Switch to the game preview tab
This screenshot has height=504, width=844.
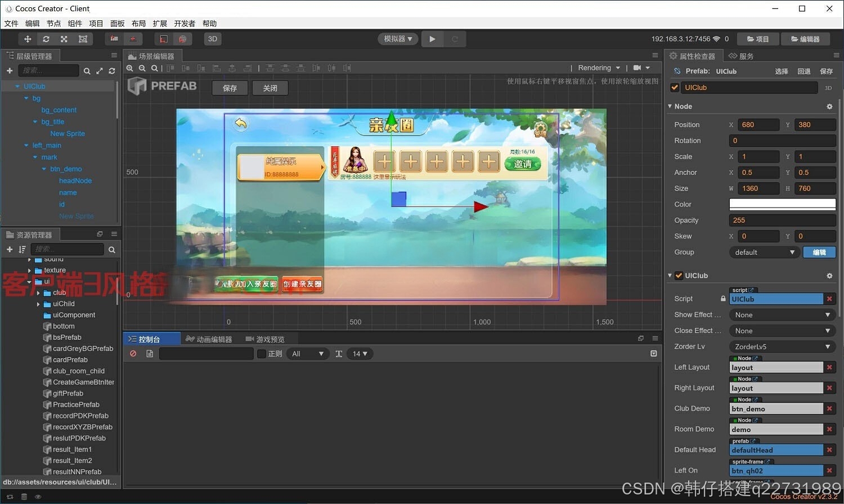click(x=265, y=339)
